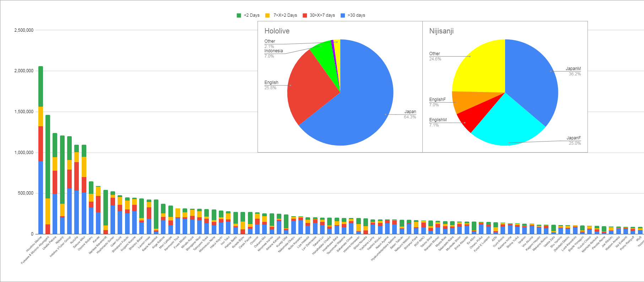644x282 pixels.
Task: Click the blue >30 days legend swatch
Action: pos(343,15)
